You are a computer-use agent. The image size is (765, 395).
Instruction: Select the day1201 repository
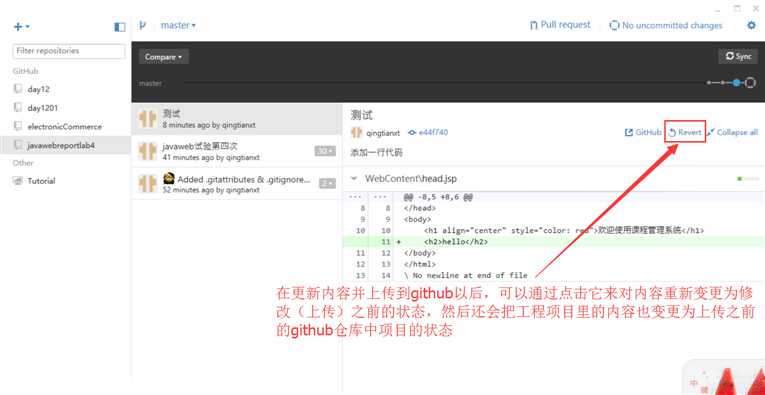click(x=65, y=108)
